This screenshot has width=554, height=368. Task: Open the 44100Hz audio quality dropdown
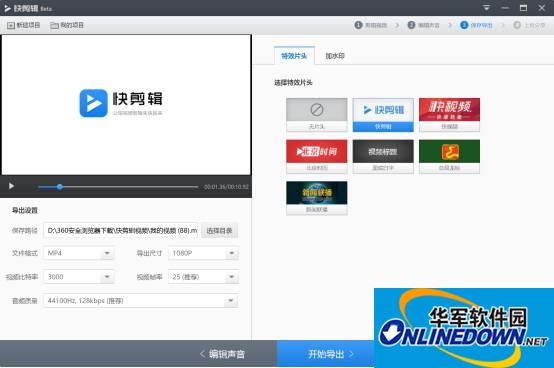[x=141, y=301]
